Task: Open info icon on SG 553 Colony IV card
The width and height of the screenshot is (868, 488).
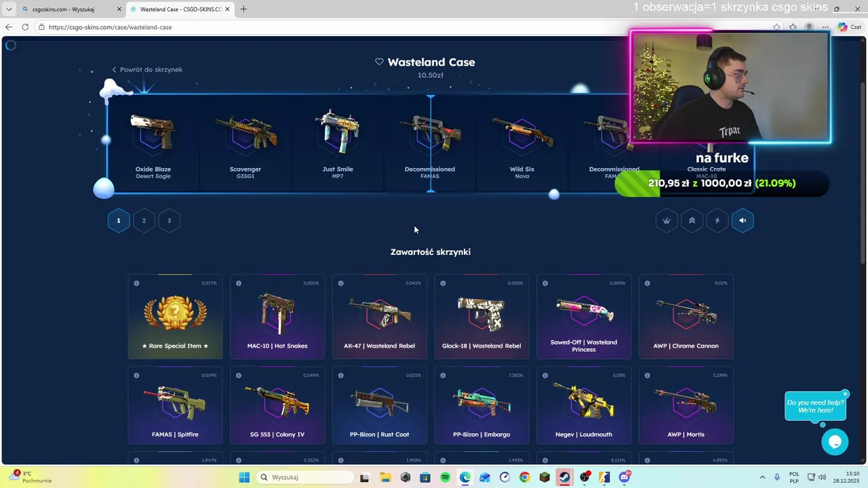Action: pyautogui.click(x=239, y=375)
